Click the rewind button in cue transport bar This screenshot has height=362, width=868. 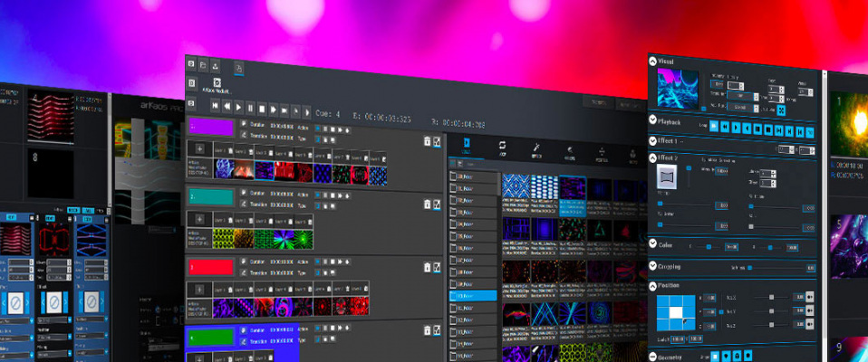[x=227, y=107]
